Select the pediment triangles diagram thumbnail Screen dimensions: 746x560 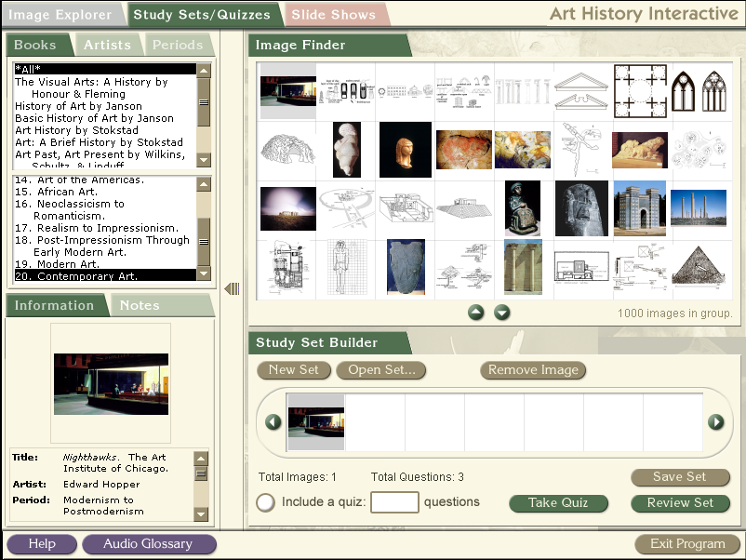point(581,91)
